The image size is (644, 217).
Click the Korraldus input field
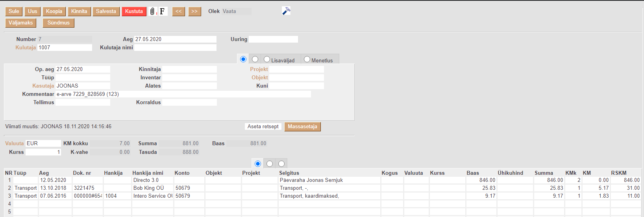189,102
